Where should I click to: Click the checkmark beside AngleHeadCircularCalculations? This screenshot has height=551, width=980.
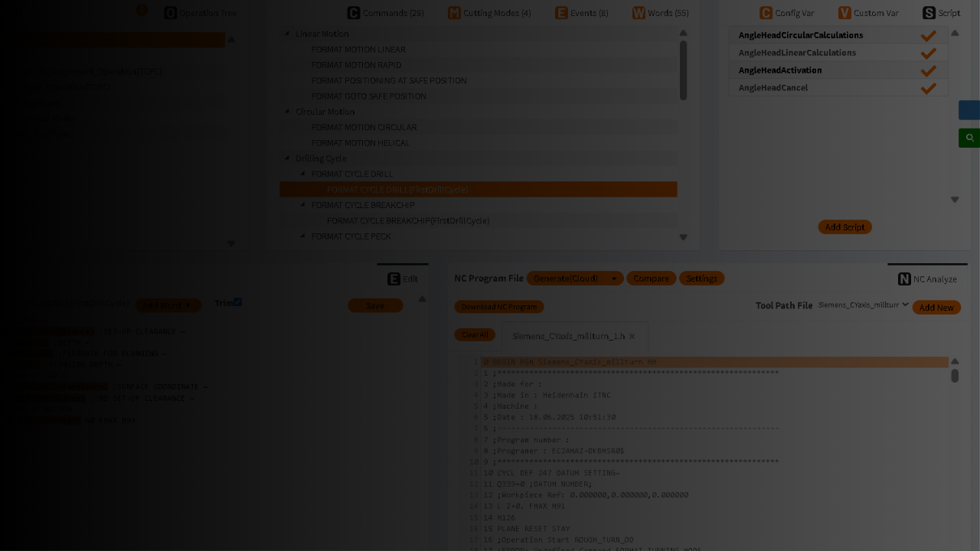[x=928, y=36]
